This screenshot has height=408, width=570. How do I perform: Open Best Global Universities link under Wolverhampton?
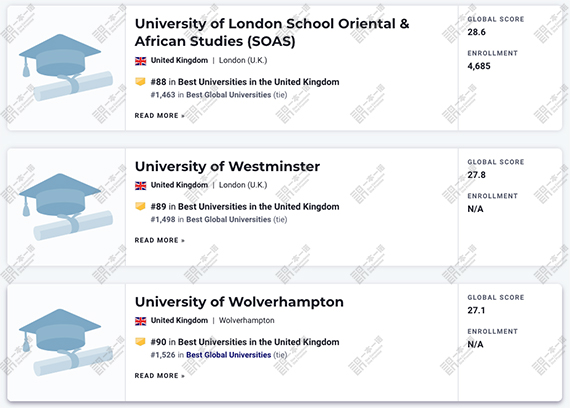coord(229,355)
